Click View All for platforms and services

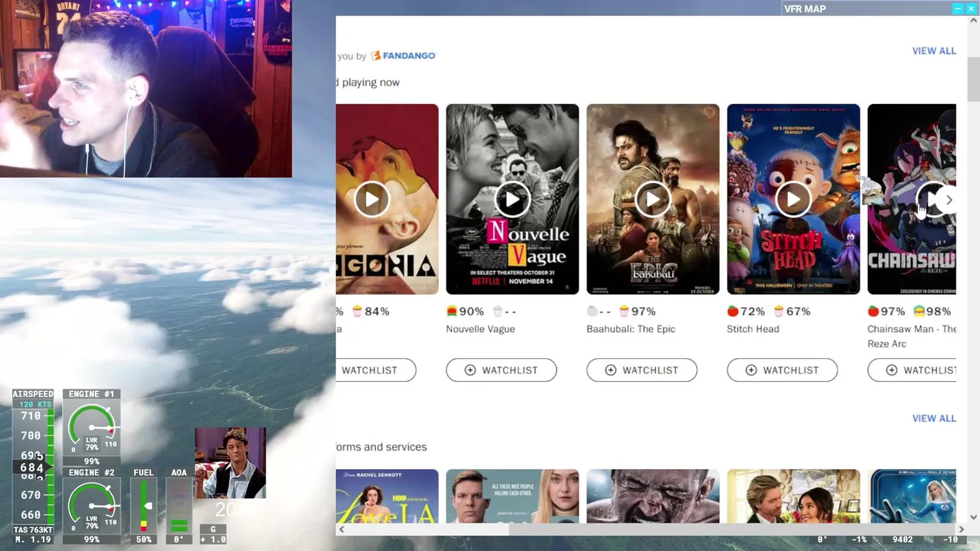tap(934, 418)
